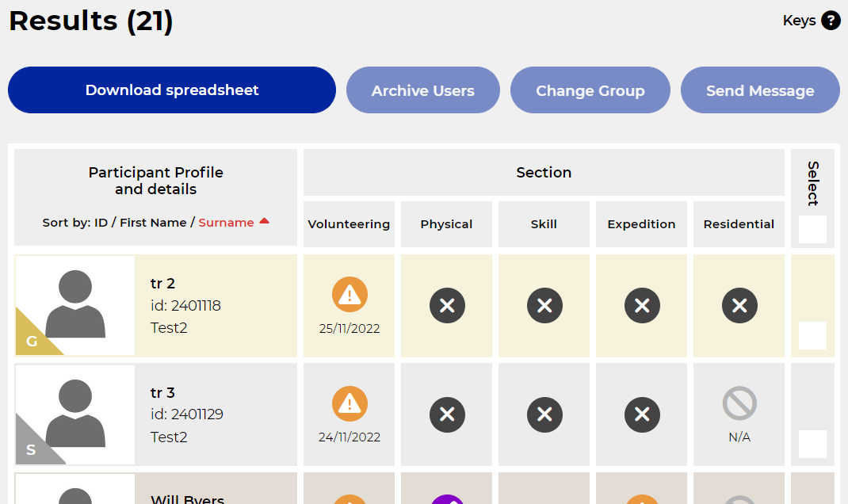Sort participants by Surname
Image resolution: width=848 pixels, height=504 pixels.
pos(226,222)
